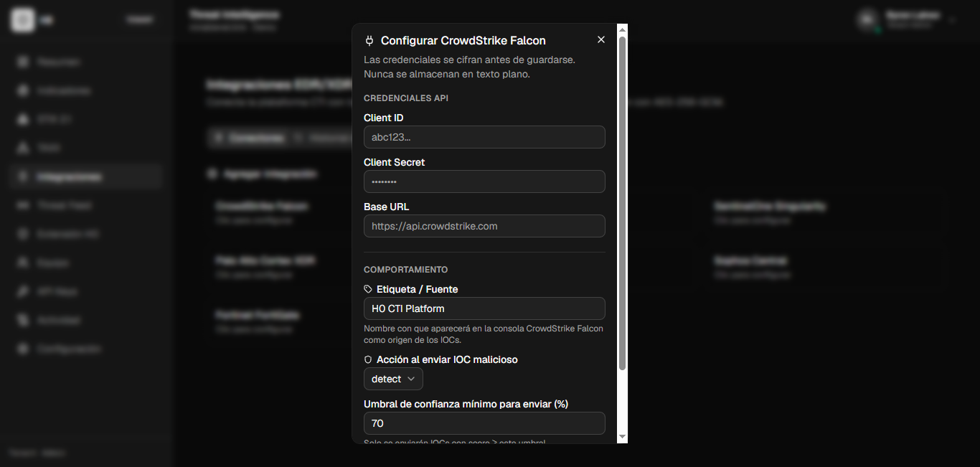The height and width of the screenshot is (467, 980).
Task: Open Resumen in the background sidebar
Action: click(86, 62)
